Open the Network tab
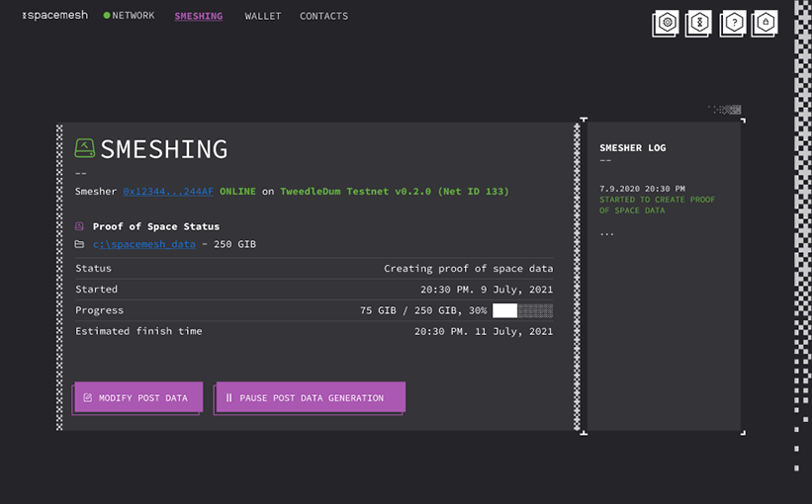The image size is (812, 504). (134, 16)
